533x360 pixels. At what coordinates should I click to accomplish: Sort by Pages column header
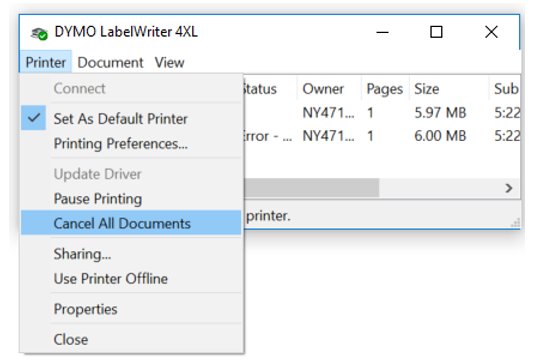385,89
